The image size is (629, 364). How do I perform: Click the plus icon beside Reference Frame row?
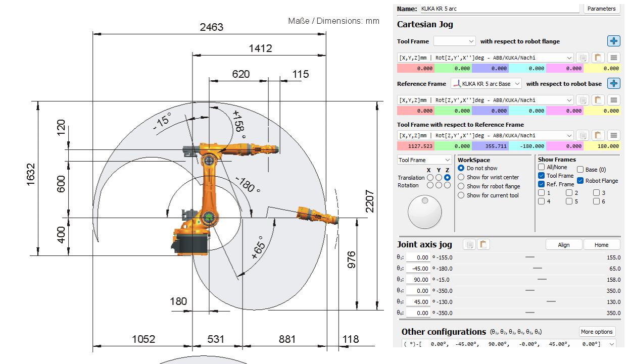click(x=613, y=84)
